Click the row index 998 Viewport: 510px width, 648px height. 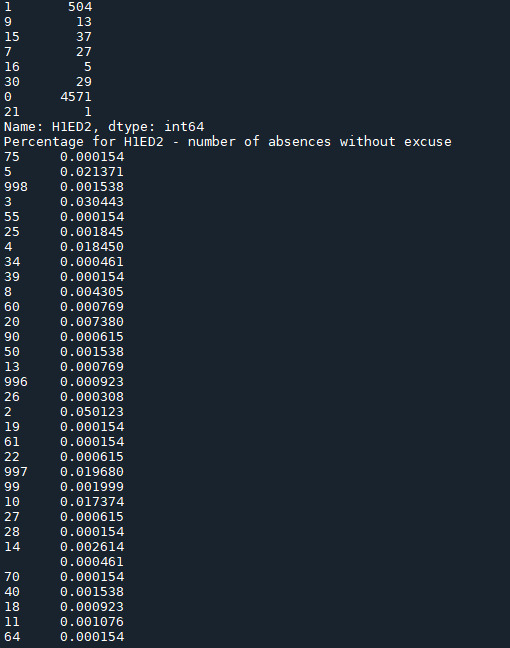[16, 187]
